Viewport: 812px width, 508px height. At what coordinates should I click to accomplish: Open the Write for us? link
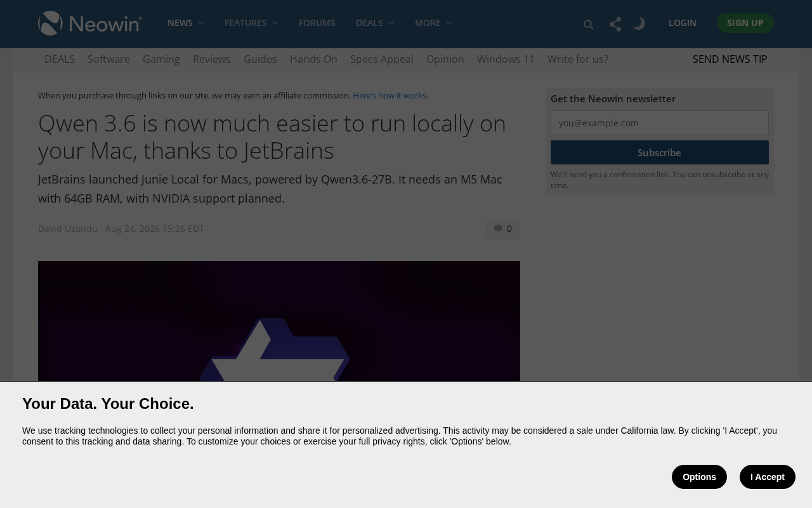pos(578,59)
